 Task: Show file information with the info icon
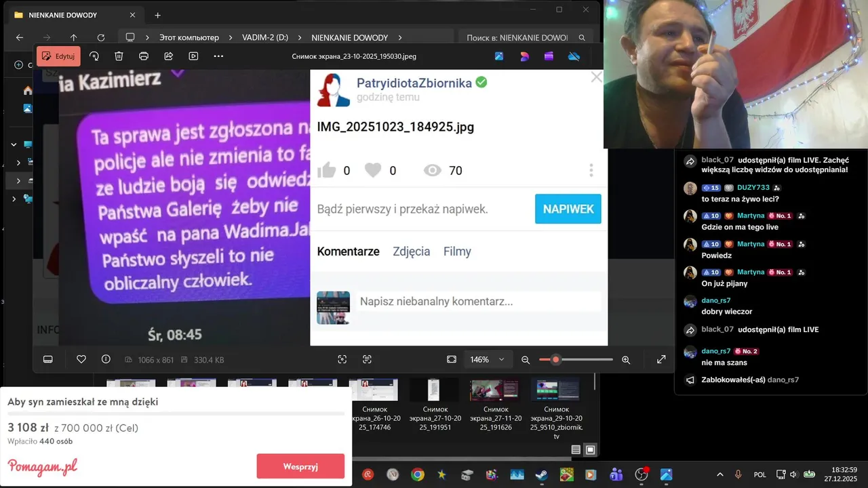click(106, 359)
